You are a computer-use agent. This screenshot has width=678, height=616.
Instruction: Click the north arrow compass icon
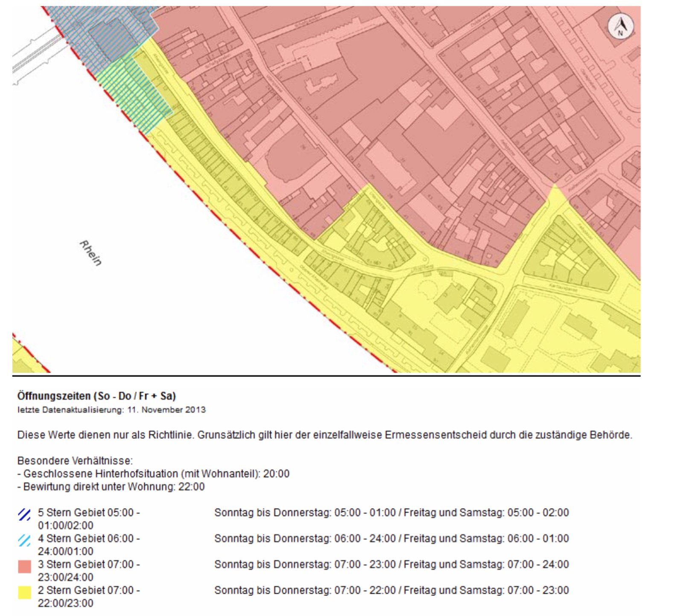(620, 26)
